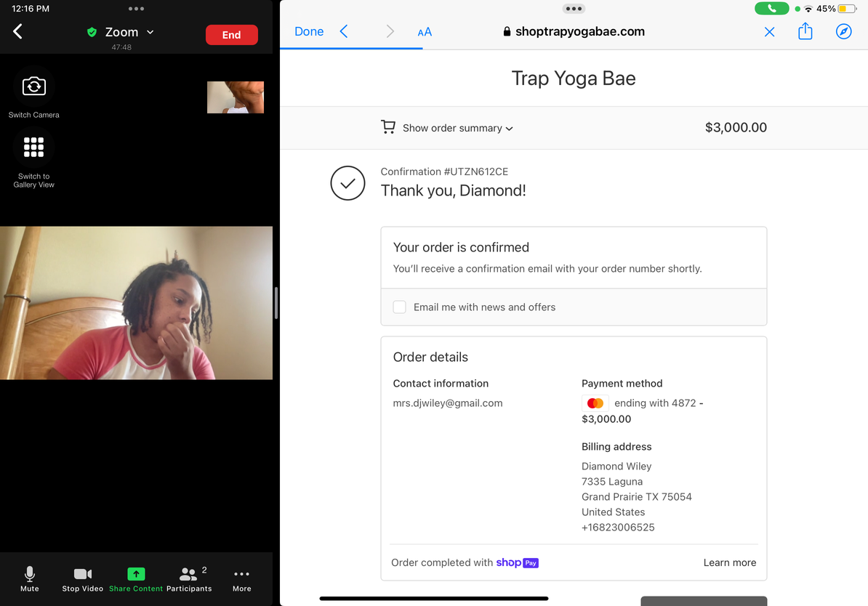
Task: Open the Share sheet icon
Action: point(805,31)
